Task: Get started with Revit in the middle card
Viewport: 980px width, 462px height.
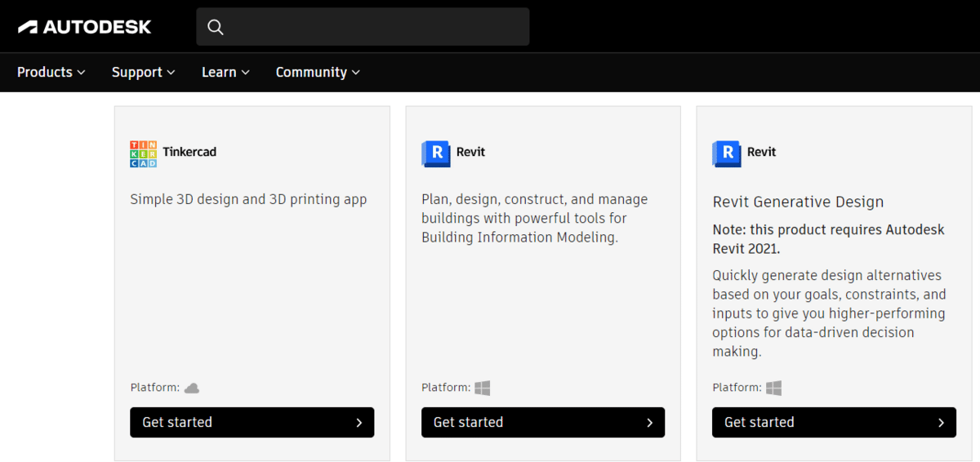Action: tap(543, 422)
